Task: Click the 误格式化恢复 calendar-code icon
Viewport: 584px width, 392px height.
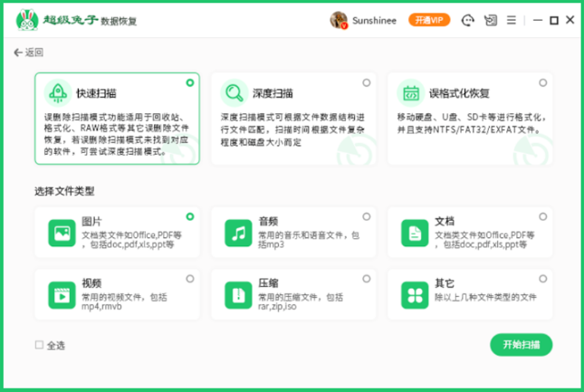Action: click(411, 93)
